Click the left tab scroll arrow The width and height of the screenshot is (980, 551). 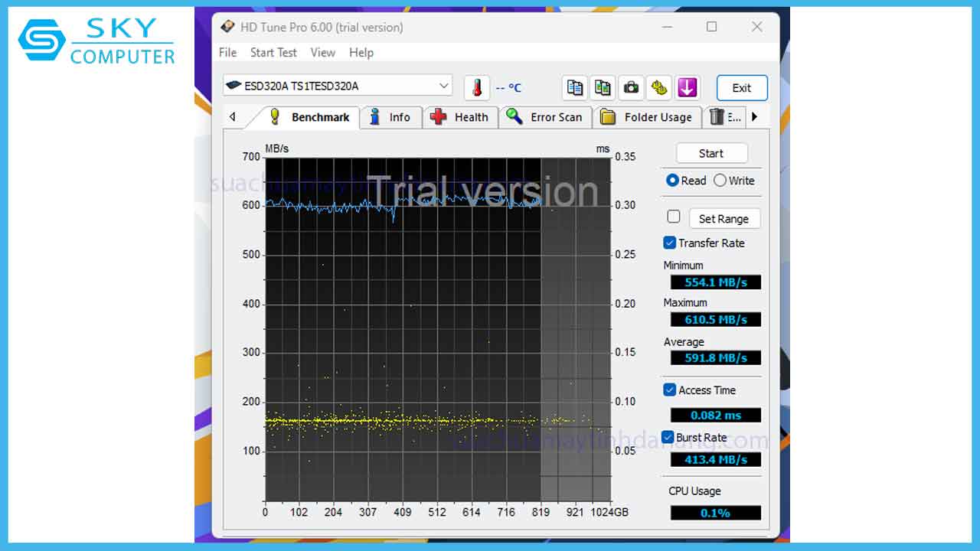pyautogui.click(x=233, y=116)
